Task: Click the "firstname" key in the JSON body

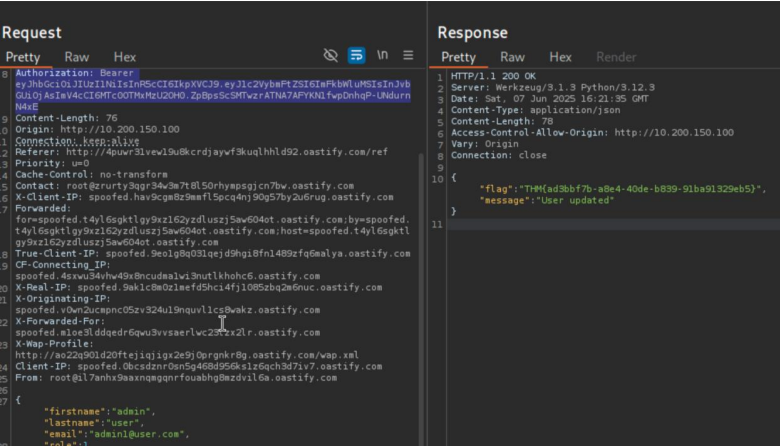Action: (74, 411)
